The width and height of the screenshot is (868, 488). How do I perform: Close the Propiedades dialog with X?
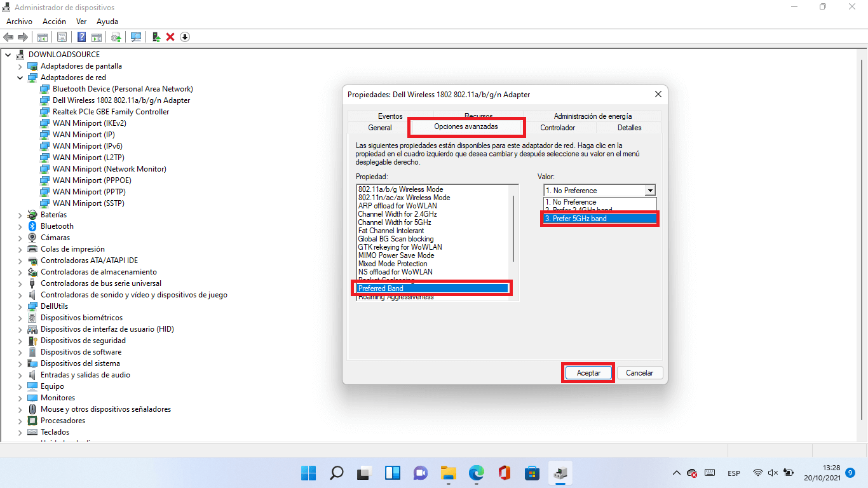point(658,94)
